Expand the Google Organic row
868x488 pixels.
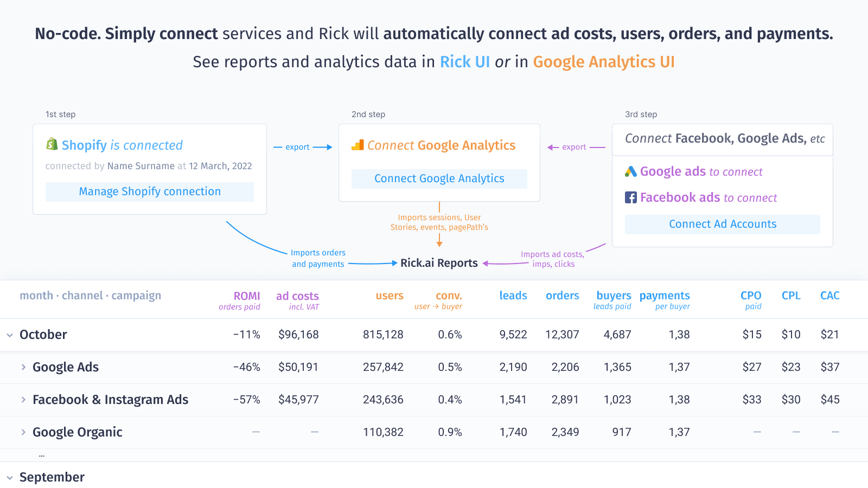click(x=23, y=432)
